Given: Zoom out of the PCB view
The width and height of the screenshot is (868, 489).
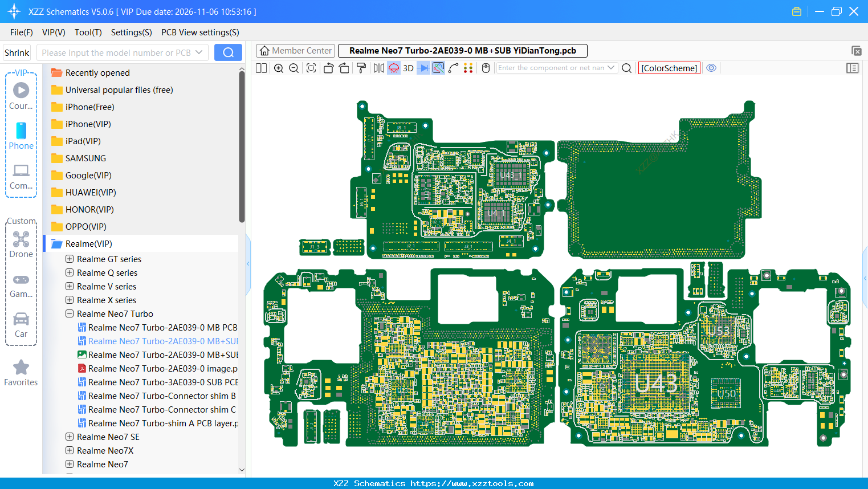Looking at the screenshot, I should tap(294, 68).
